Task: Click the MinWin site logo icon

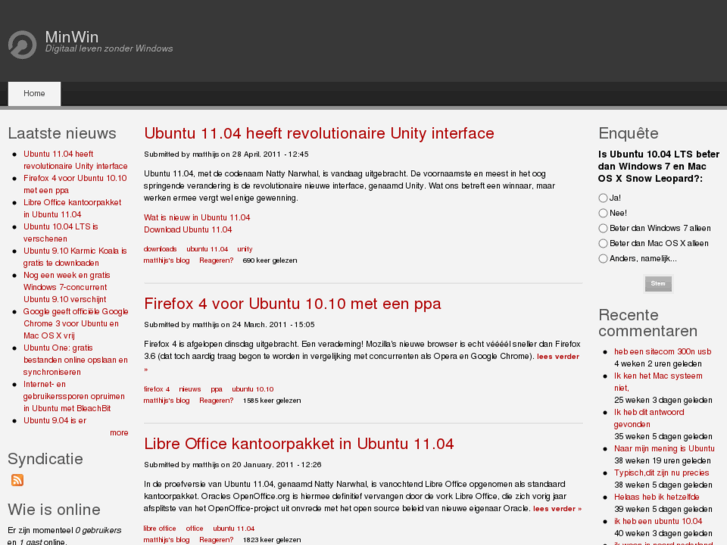Action: (x=22, y=45)
